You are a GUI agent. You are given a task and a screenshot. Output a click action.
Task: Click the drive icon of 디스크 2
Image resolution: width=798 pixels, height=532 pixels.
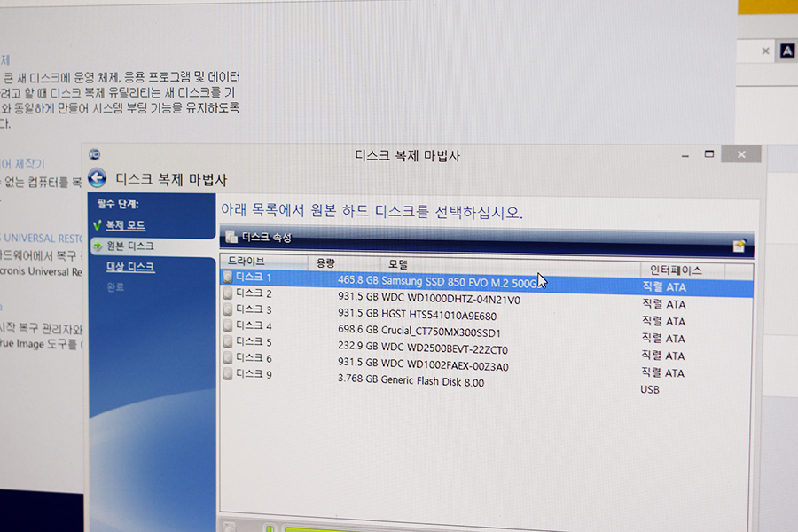[x=228, y=293]
